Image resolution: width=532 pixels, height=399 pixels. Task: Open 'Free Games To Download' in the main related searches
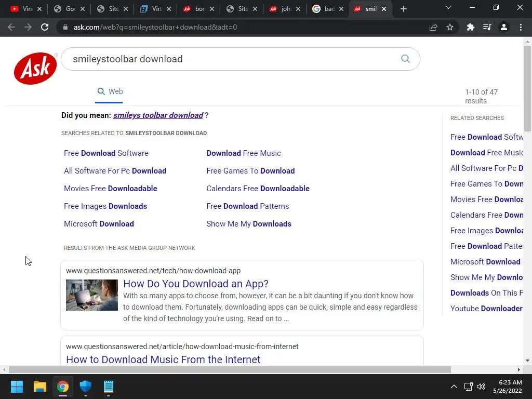(250, 170)
